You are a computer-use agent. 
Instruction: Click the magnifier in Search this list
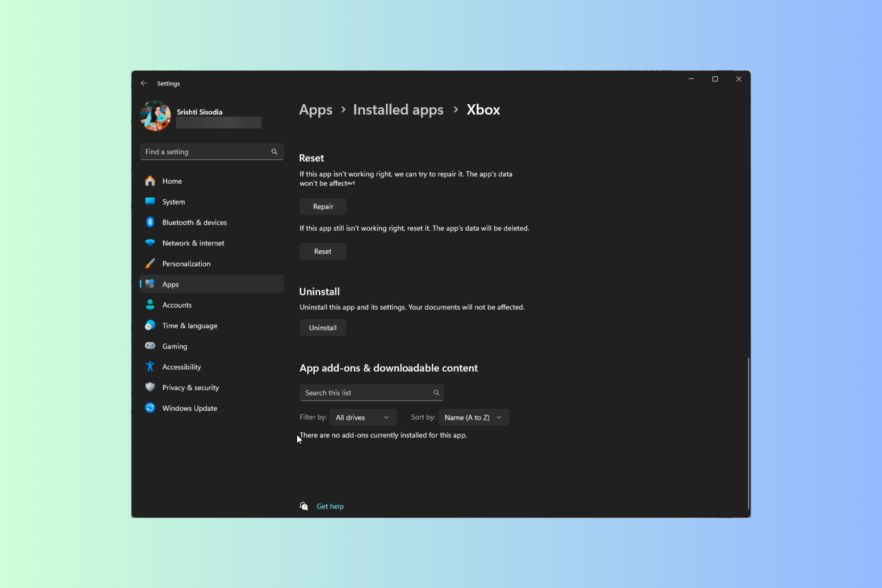pos(436,393)
